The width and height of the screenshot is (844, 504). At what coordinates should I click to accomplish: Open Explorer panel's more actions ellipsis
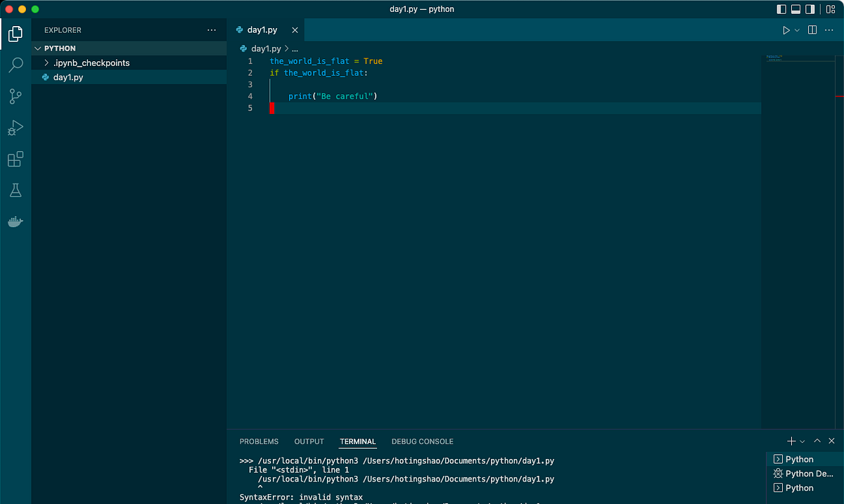212,30
